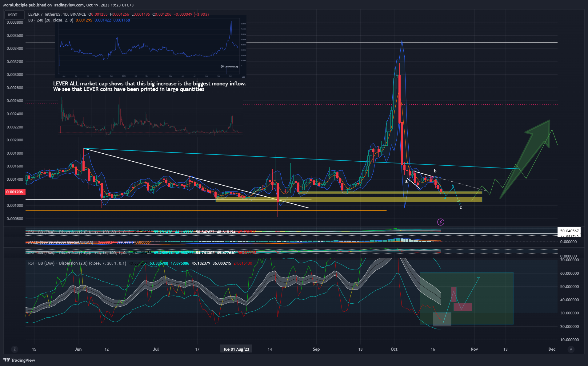Click the RSI value 63.386708
588x366 pixels.
point(159,263)
